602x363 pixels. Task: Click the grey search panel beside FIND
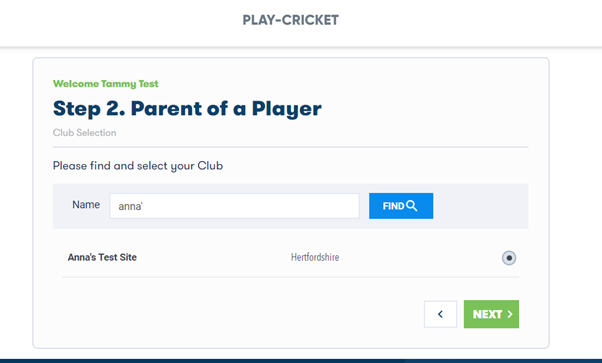(480, 206)
